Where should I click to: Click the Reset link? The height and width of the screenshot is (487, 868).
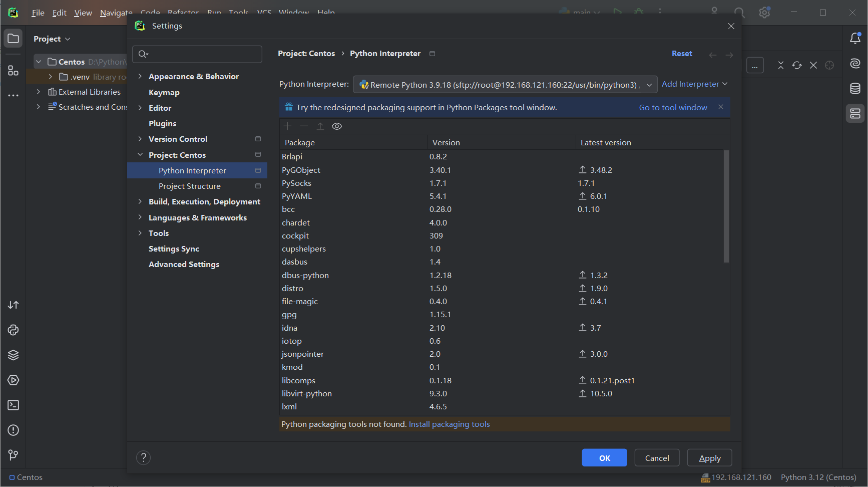pos(682,53)
